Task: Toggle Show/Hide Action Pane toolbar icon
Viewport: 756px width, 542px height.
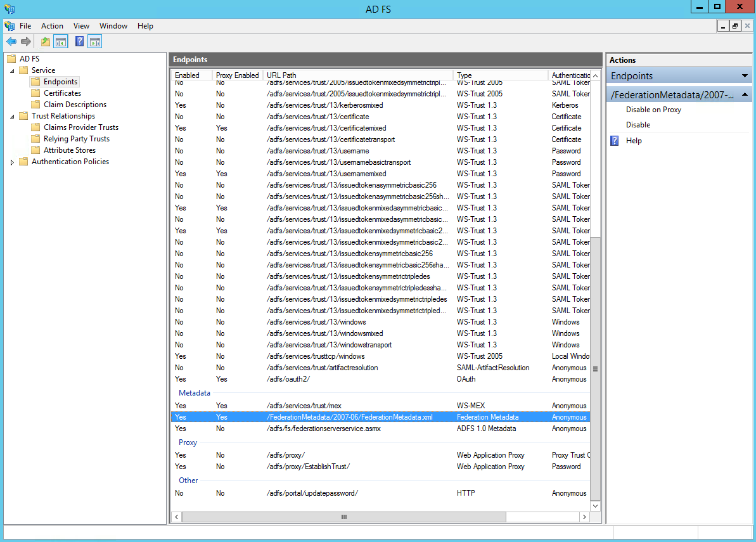Action: pyautogui.click(x=95, y=42)
